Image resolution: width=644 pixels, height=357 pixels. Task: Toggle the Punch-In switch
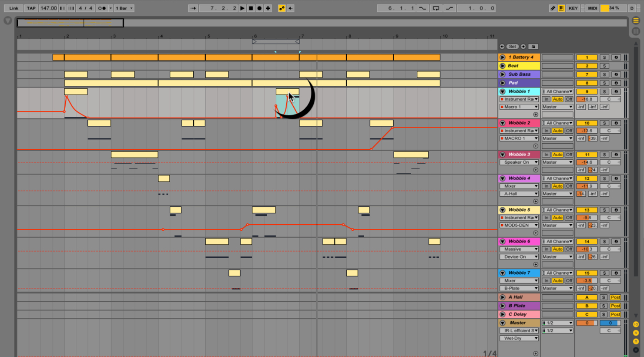[x=422, y=8]
